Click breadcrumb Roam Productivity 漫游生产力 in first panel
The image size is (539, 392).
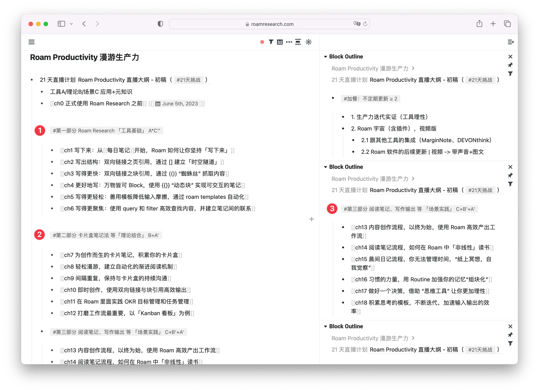pos(370,68)
